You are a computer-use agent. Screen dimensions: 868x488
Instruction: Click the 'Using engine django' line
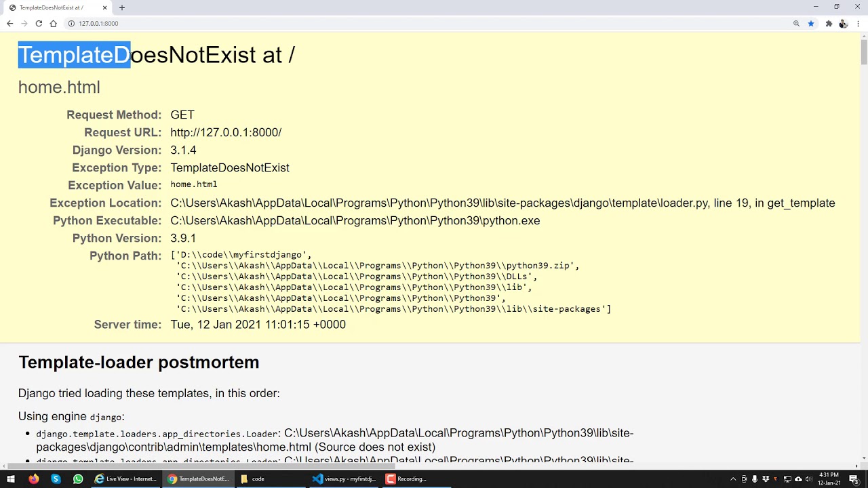[71, 417]
